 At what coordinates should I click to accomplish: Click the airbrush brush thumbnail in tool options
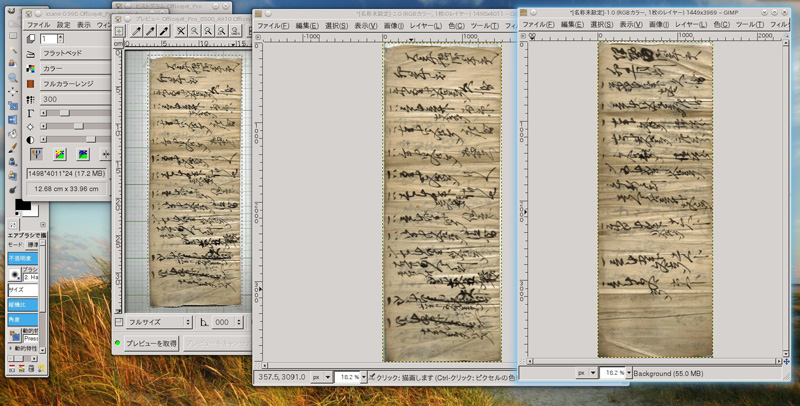click(x=15, y=275)
